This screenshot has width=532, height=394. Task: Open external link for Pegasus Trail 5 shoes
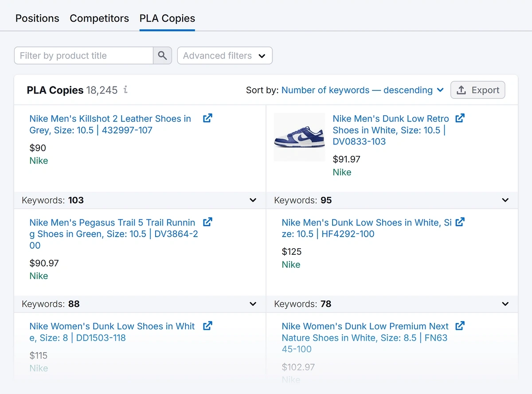point(207,222)
